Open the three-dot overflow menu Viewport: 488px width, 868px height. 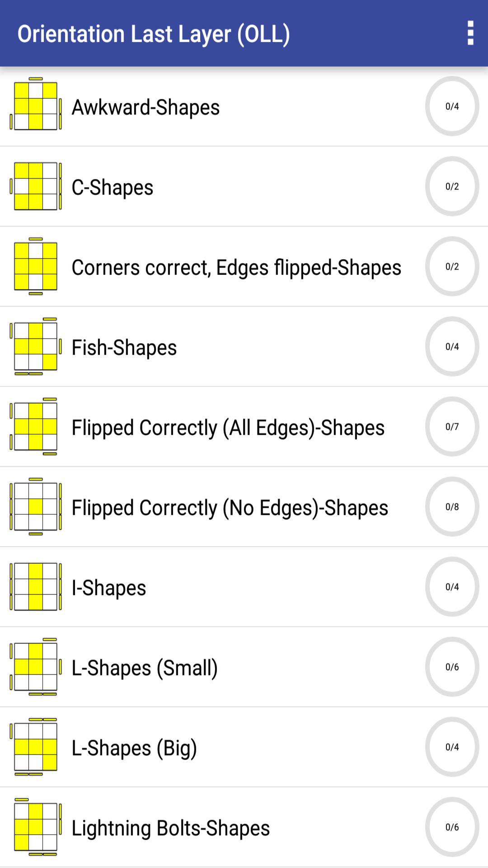click(470, 33)
